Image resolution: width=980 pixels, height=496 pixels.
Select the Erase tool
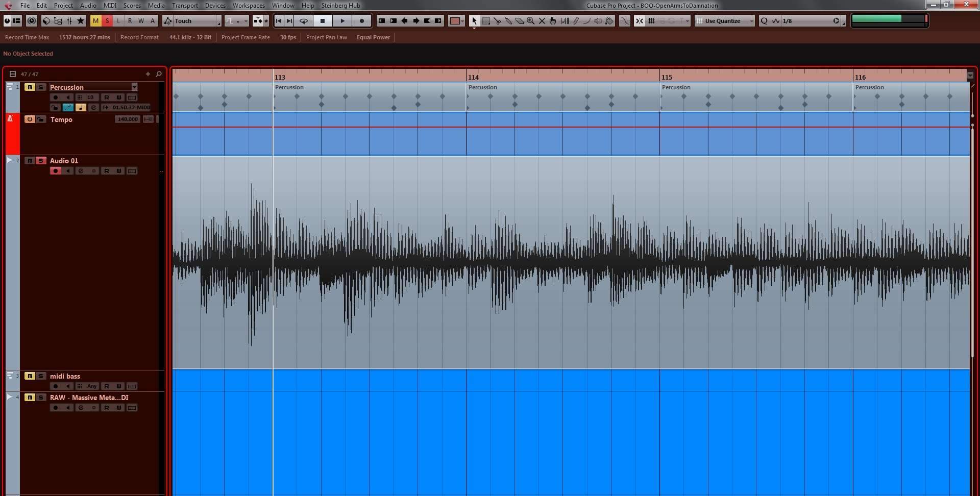click(520, 21)
